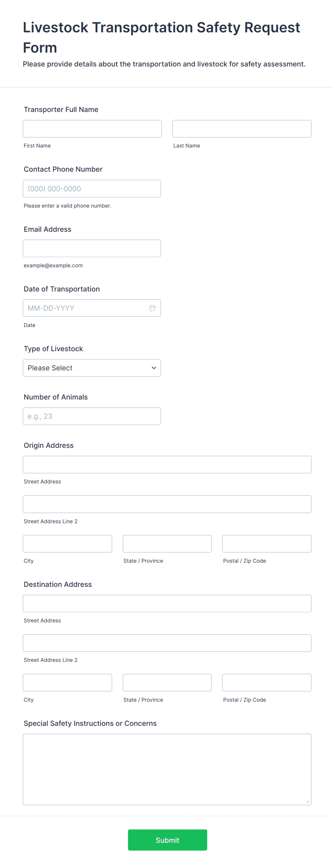The image size is (331, 868).
Task: Focus the First Name input field
Action: point(92,129)
